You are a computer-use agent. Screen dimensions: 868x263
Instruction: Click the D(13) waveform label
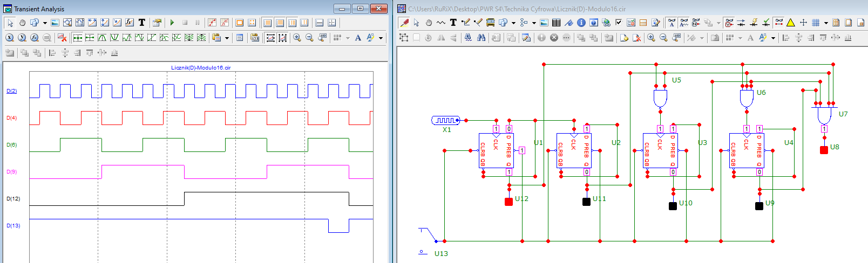click(13, 226)
